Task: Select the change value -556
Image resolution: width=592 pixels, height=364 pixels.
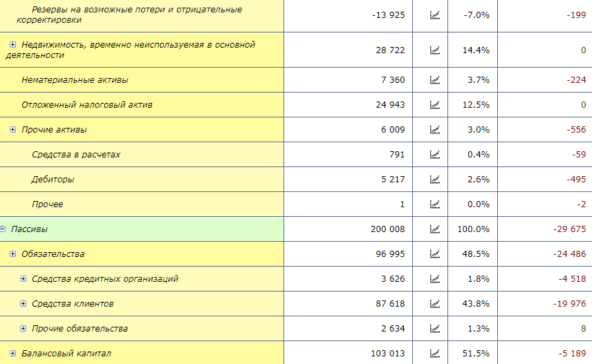Action: click(x=577, y=130)
